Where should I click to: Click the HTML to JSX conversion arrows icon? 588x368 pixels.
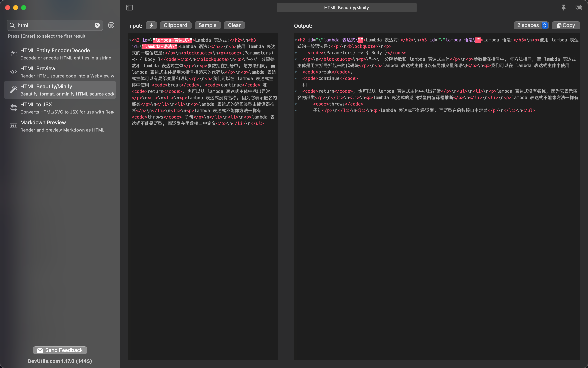pyautogui.click(x=13, y=108)
